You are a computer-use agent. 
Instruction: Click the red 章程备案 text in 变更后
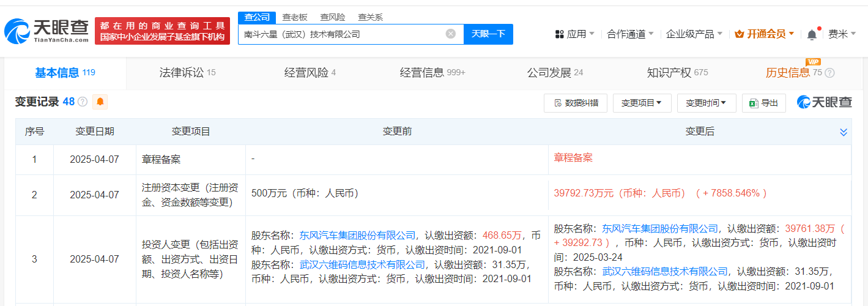click(x=573, y=157)
